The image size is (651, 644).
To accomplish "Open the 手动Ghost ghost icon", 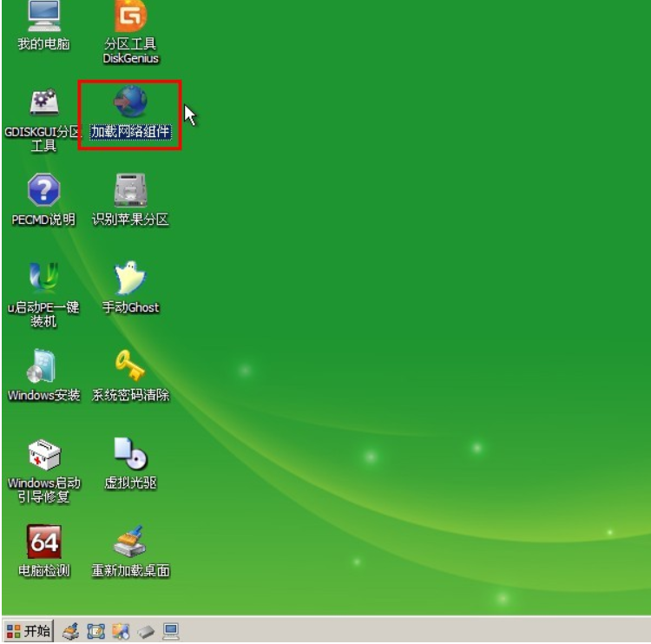I will (x=130, y=278).
